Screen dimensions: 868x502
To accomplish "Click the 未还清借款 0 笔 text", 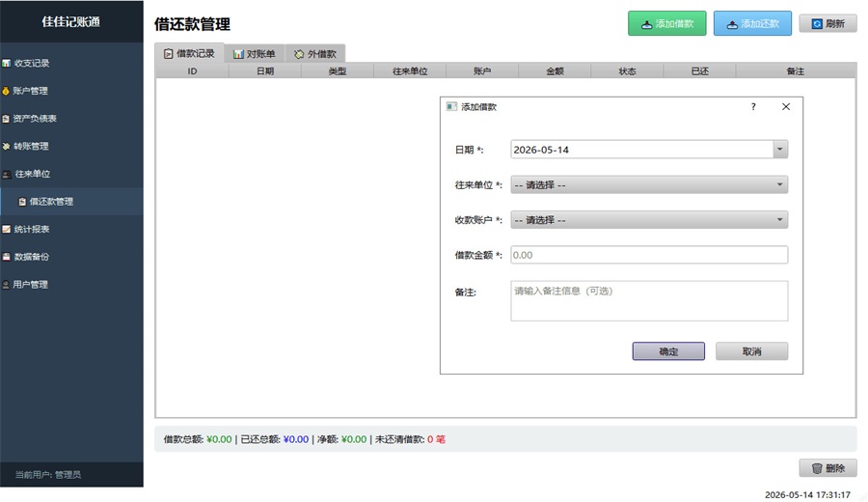I will tap(410, 439).
